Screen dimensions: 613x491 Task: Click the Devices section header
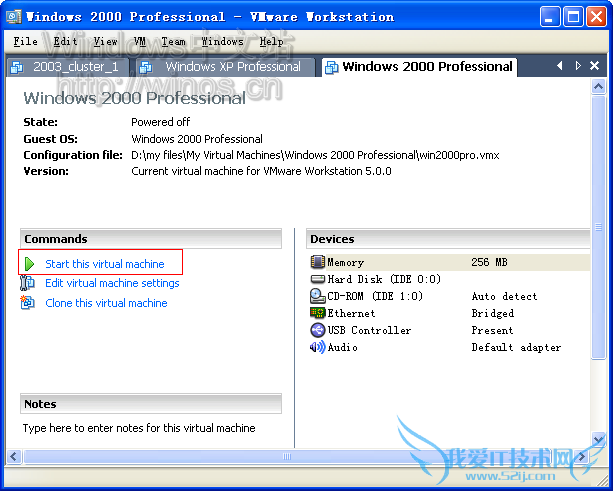[x=448, y=239]
